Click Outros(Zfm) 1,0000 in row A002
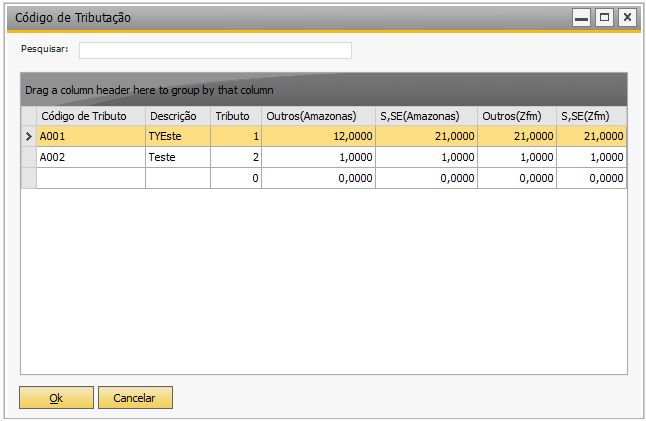The width and height of the screenshot is (646, 421). tap(517, 157)
